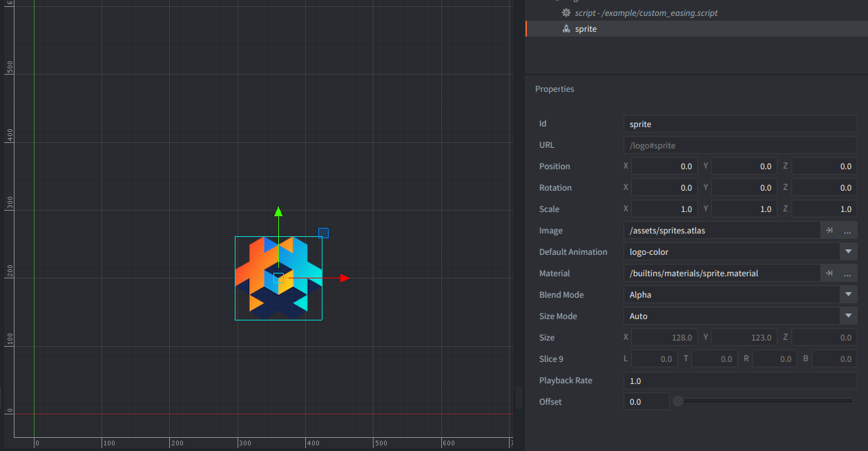Select the sprite row in the outline

[x=696, y=29]
